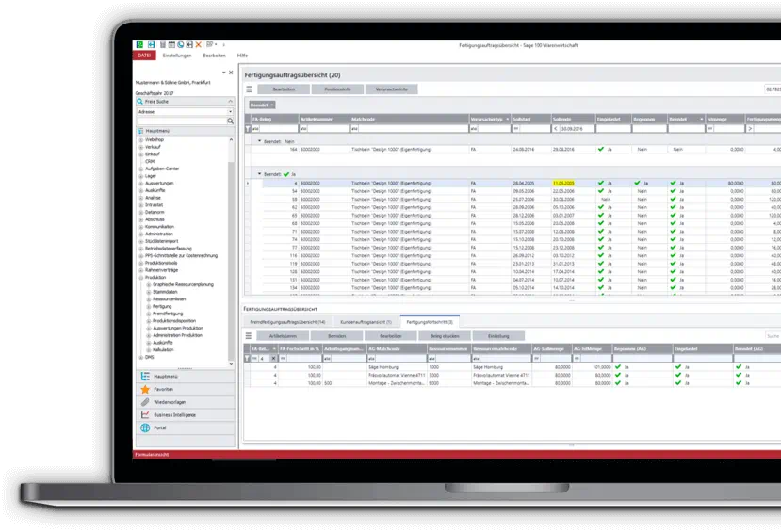
Task: Open the Einstellungen menu
Action: pos(177,56)
